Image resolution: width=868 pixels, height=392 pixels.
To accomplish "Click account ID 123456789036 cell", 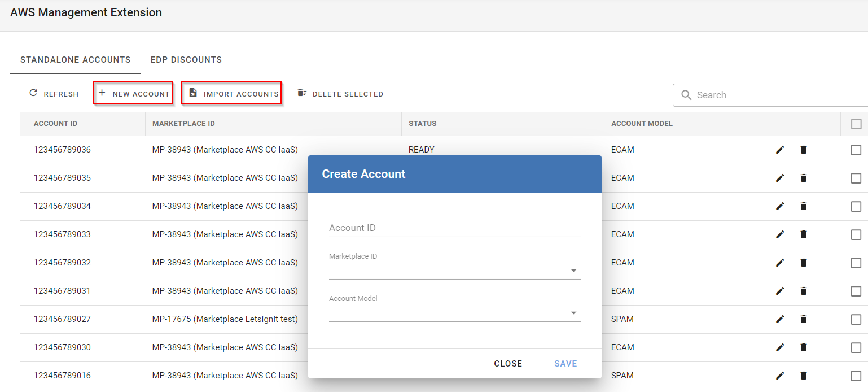I will (62, 150).
